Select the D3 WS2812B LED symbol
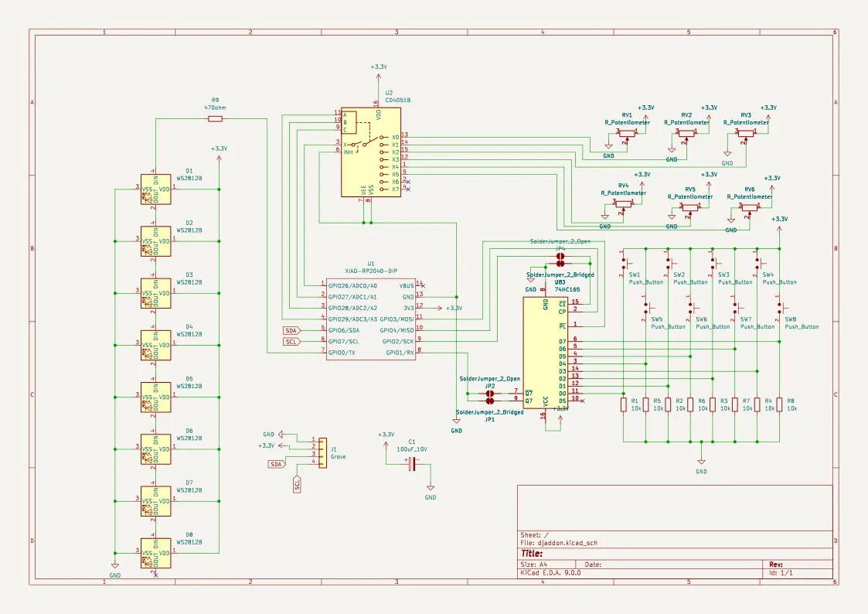The width and height of the screenshot is (868, 614). pos(155,293)
